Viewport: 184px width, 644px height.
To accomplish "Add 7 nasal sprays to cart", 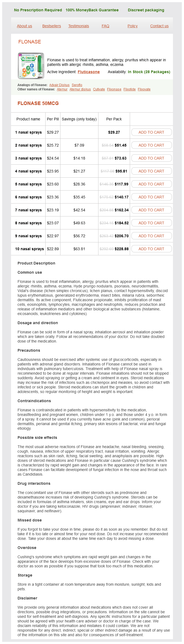I will click(x=151, y=210).
